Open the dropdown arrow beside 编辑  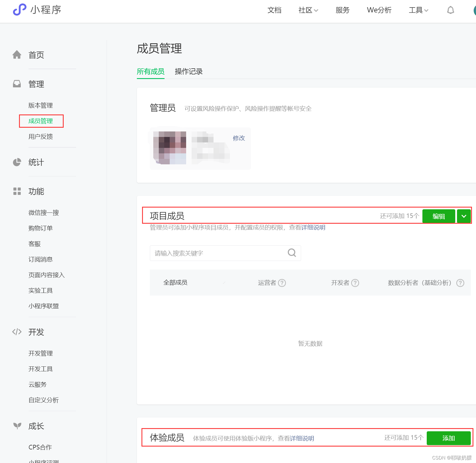pyautogui.click(x=464, y=216)
